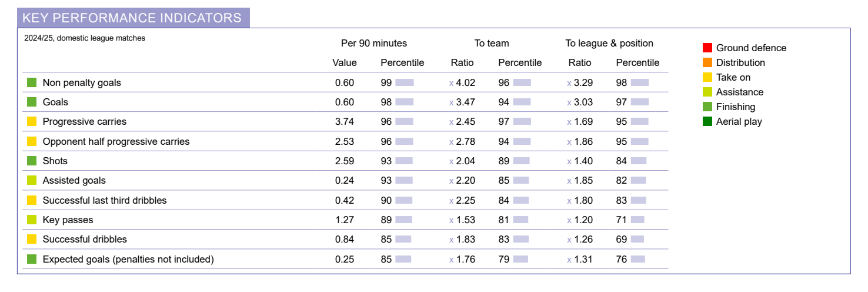Click Opponent half progressive carries label
This screenshot has height=292, width=868.
tap(116, 141)
